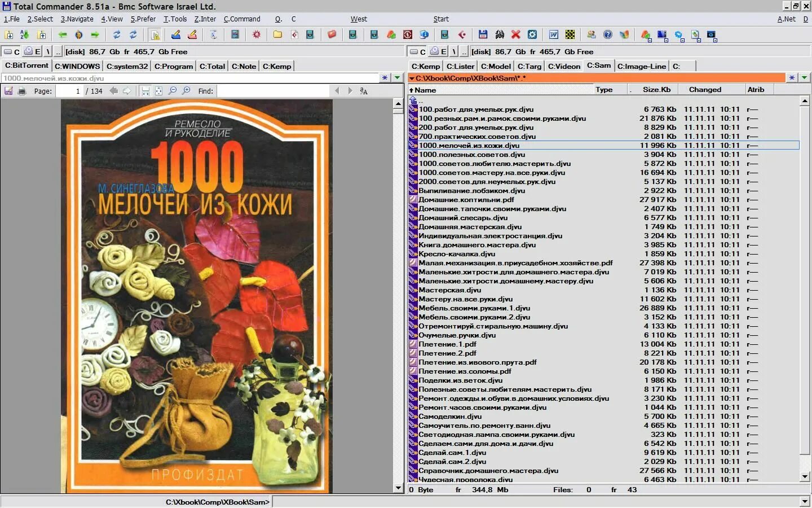Click the red X delete toolbar icon
The height and width of the screenshot is (508, 812).
[x=515, y=35]
